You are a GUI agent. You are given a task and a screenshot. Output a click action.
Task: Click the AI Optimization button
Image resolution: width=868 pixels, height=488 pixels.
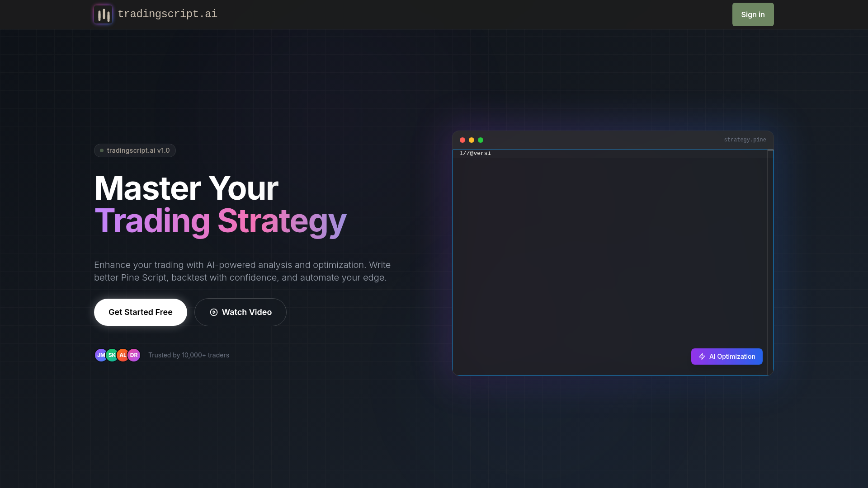pos(726,357)
